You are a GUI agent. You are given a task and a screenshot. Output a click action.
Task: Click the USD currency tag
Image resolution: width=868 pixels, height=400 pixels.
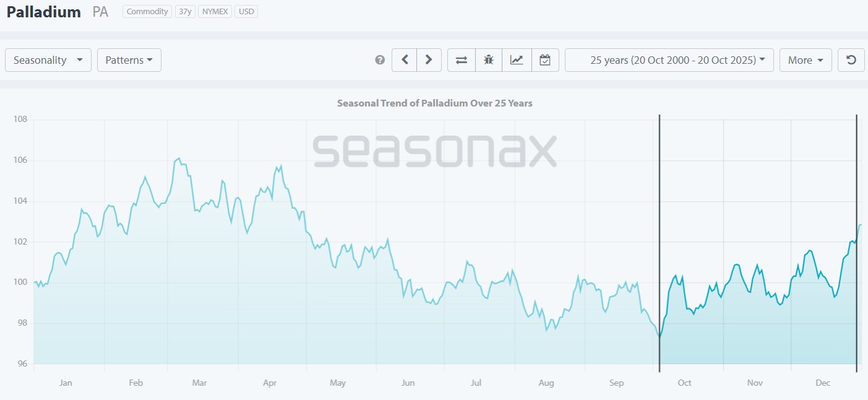[x=246, y=12]
